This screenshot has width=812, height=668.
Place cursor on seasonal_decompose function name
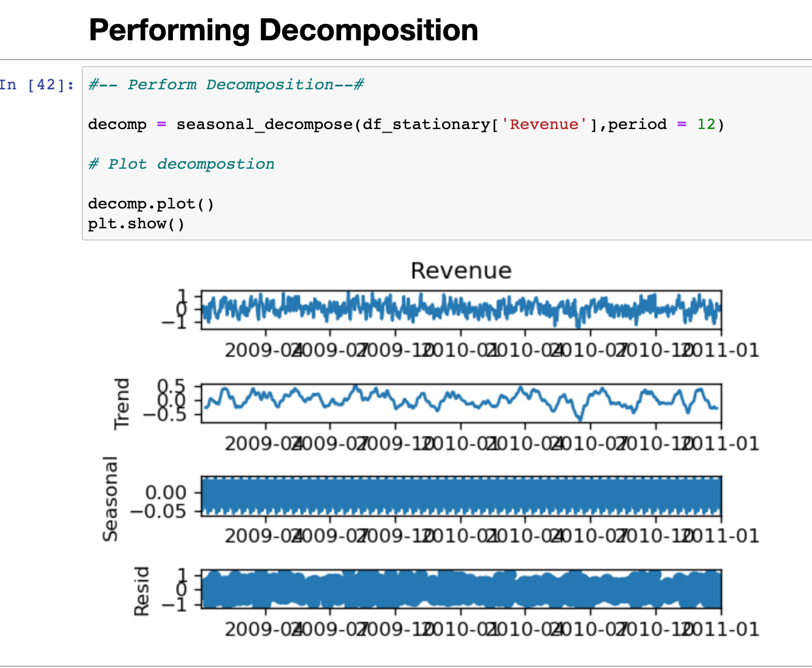point(264,124)
